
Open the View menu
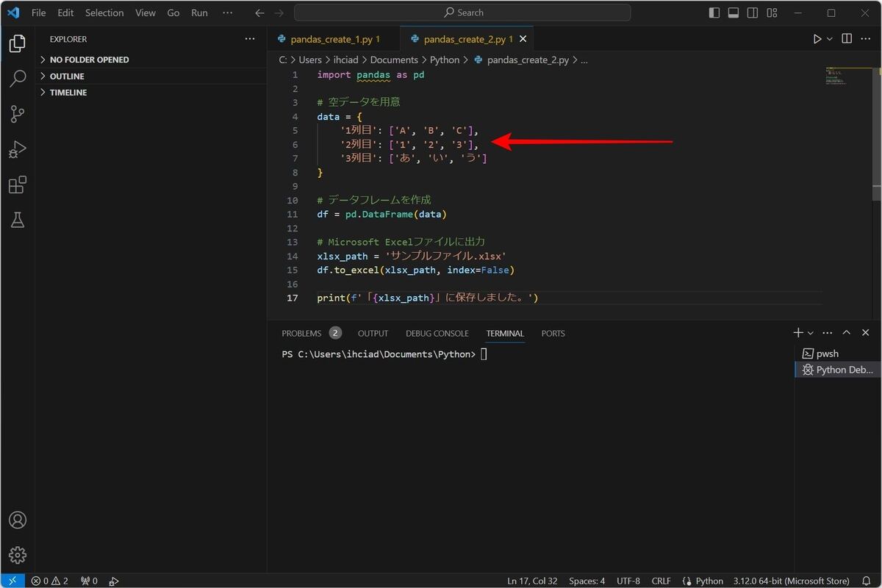(146, 12)
